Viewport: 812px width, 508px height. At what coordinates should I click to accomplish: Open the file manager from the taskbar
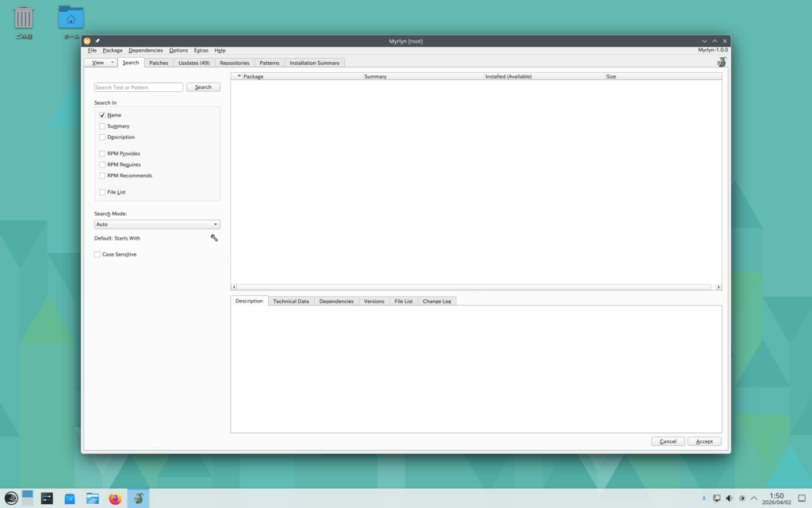(x=93, y=498)
